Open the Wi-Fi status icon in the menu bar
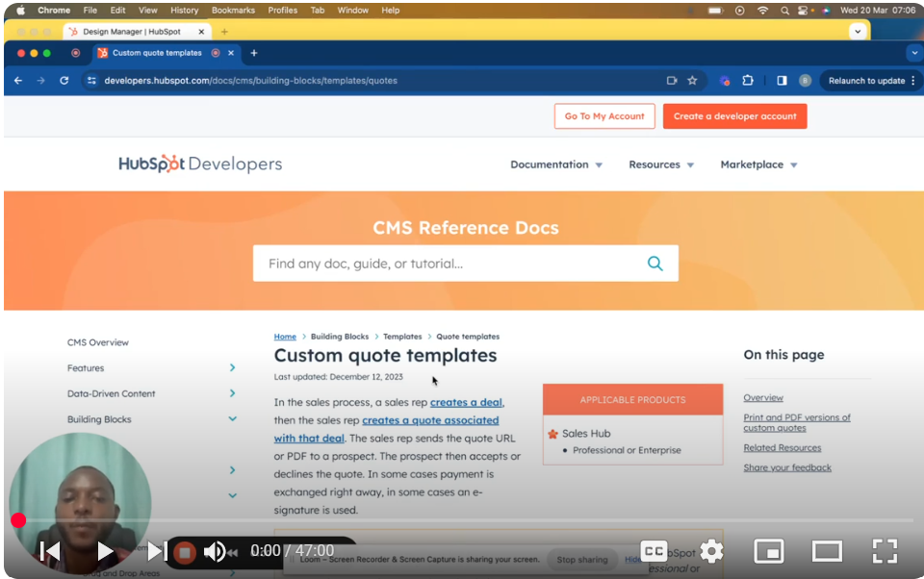 pyautogui.click(x=762, y=10)
